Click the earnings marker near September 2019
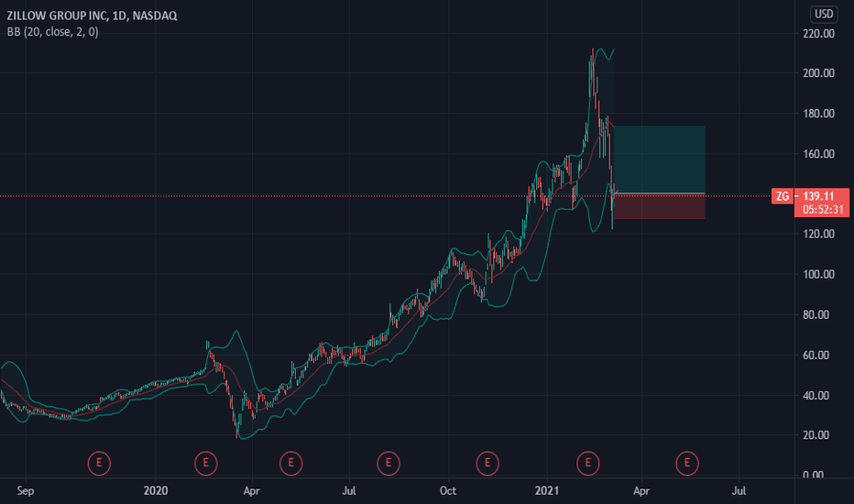This screenshot has width=854, height=504. pyautogui.click(x=99, y=463)
